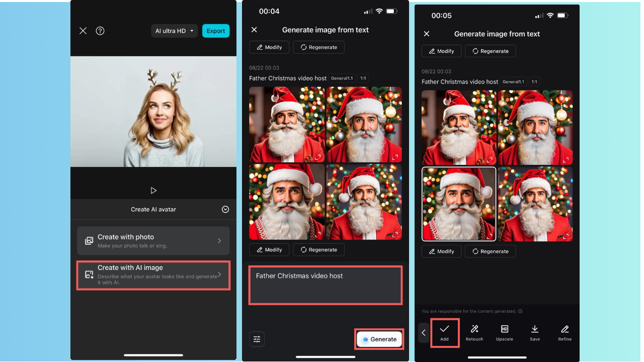
Task: Open the AI ultra HD quality dropdown
Action: (174, 31)
